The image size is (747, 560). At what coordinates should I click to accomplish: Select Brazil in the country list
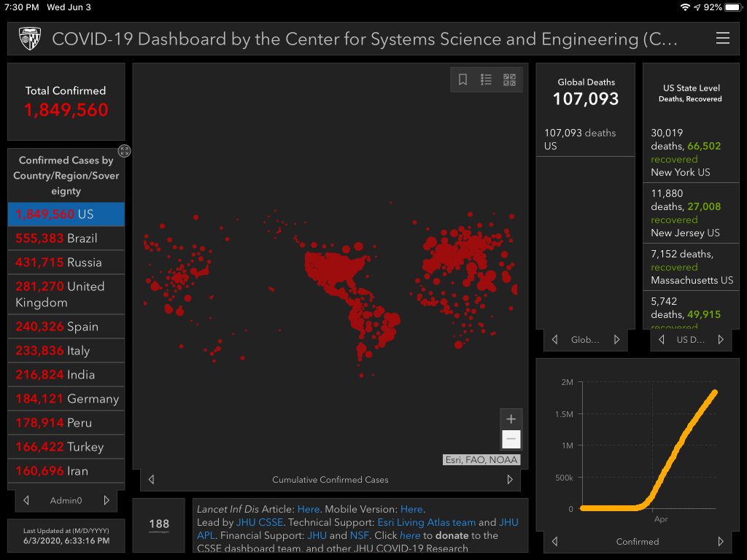click(66, 238)
